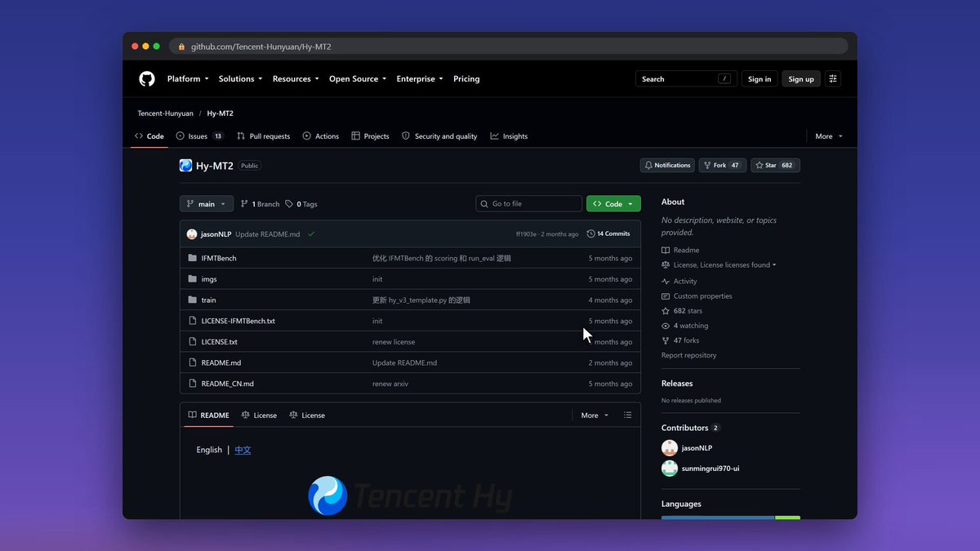Click the imgs folder icon

click(x=193, y=279)
